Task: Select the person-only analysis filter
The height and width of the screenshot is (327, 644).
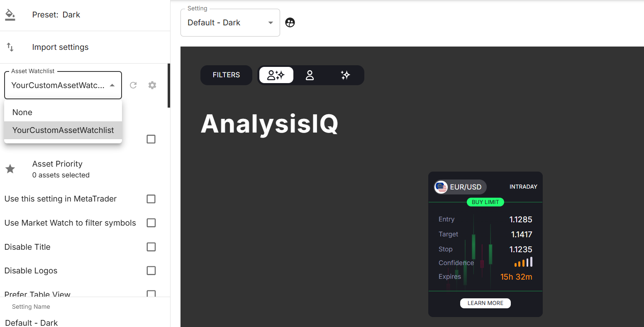Action: [310, 75]
